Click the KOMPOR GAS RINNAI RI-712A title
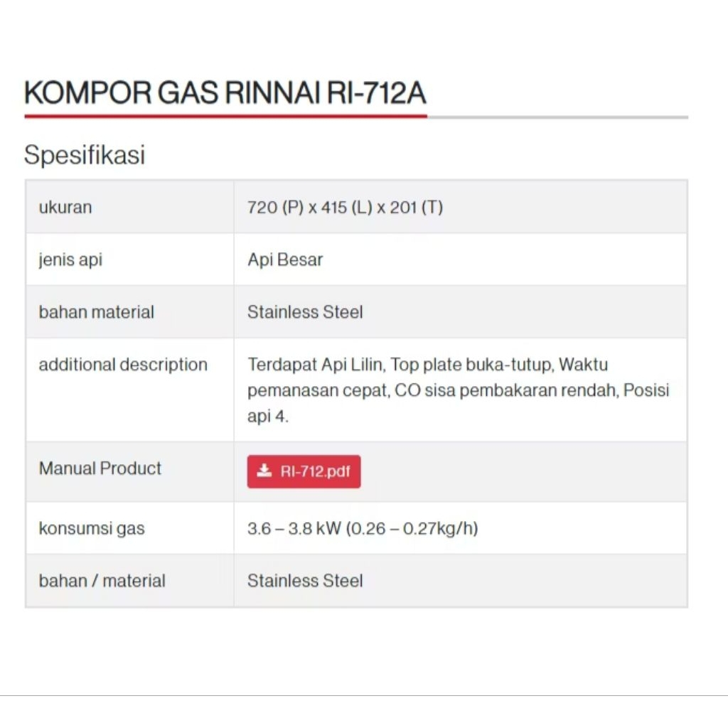This screenshot has width=728, height=728. click(225, 93)
